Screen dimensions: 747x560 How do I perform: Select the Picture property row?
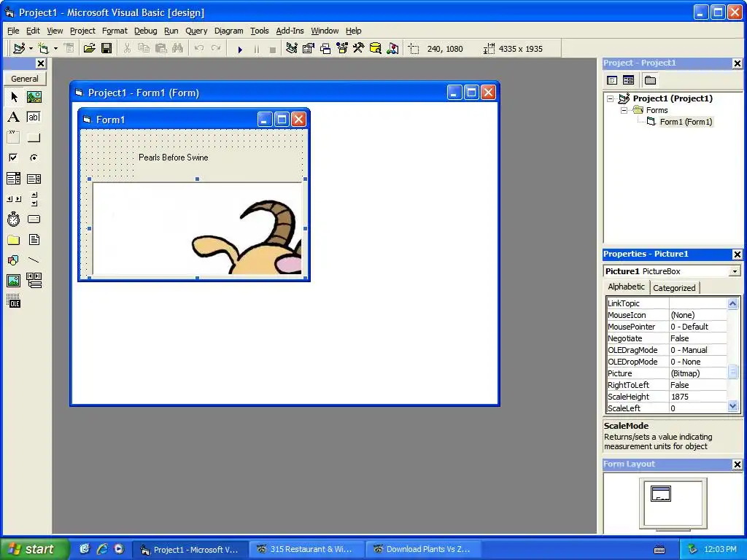pos(667,373)
